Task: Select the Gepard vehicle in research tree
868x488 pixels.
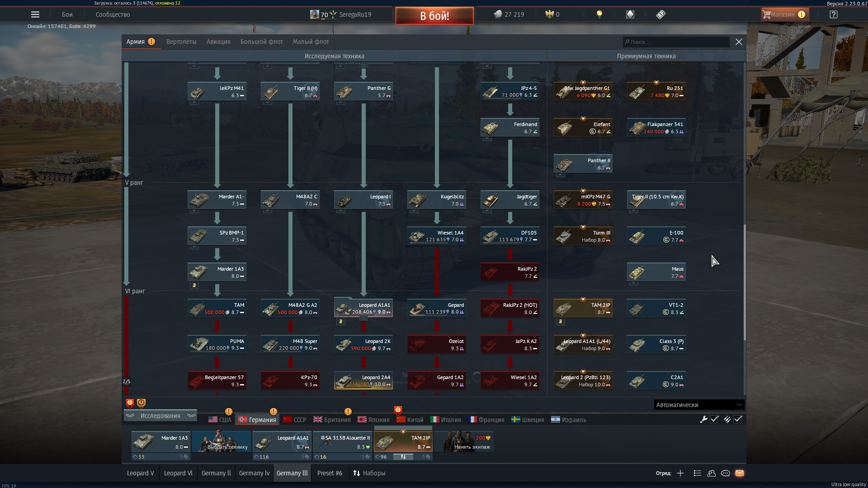Action: click(x=437, y=308)
